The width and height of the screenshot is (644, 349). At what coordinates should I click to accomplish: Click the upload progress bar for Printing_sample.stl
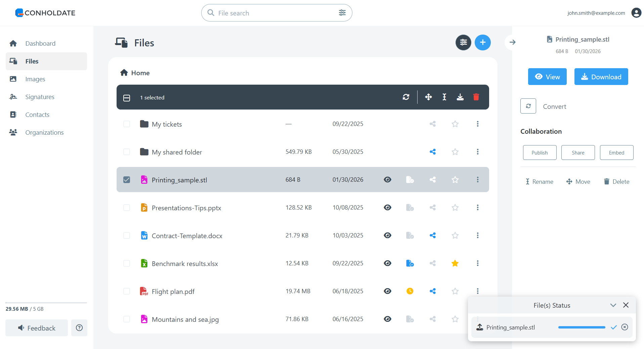582,327
